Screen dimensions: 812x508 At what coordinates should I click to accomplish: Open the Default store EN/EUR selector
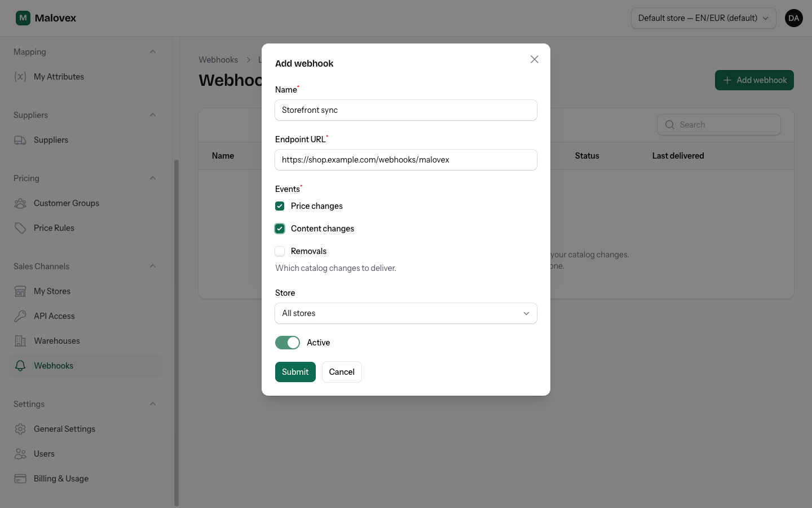(703, 18)
